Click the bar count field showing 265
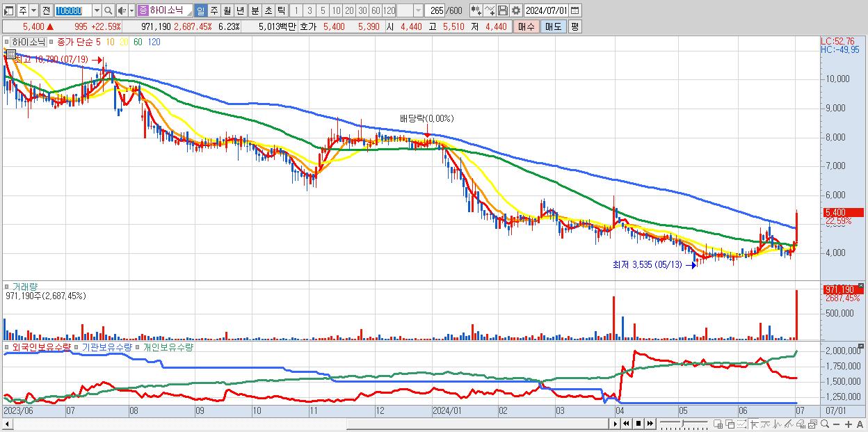868x432 pixels. (x=435, y=10)
